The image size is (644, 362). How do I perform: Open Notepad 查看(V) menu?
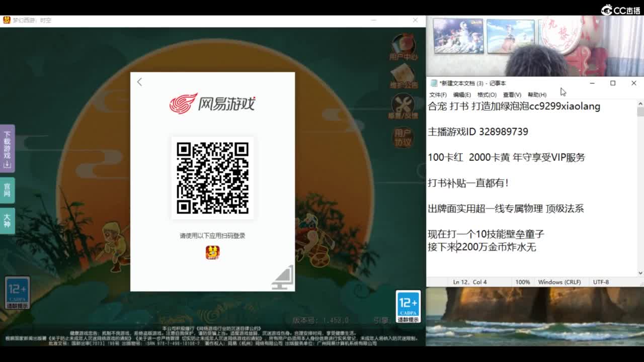(x=512, y=95)
